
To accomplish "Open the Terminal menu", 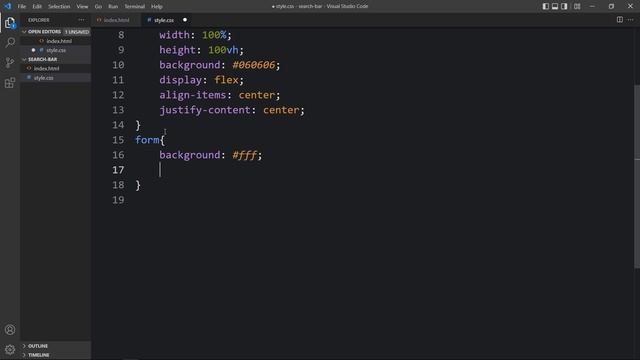I will [135, 7].
